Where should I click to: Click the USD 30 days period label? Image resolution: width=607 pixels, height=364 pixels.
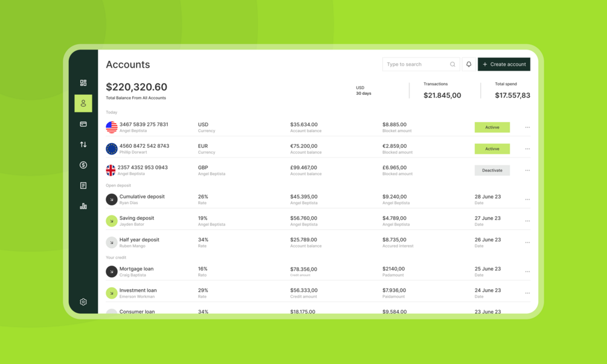364,91
